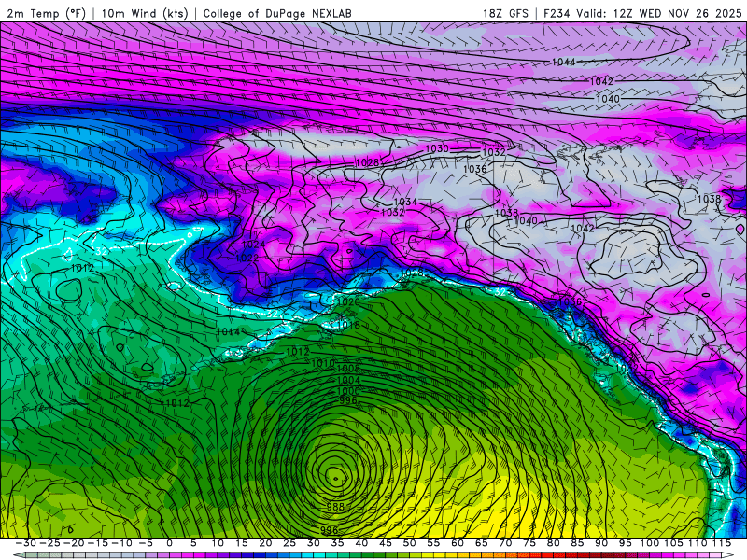Click the '18Z GFS' model run label
Viewport: 747px width, 560px height.
click(505, 13)
